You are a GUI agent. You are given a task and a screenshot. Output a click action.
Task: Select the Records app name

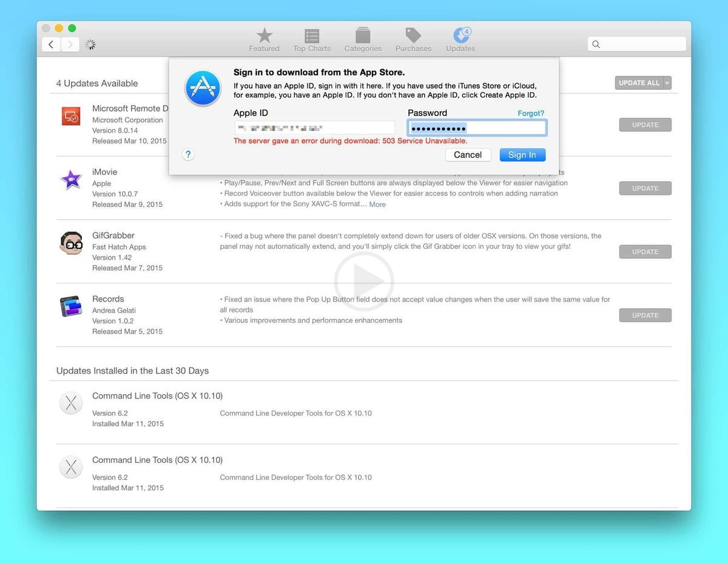coord(108,299)
